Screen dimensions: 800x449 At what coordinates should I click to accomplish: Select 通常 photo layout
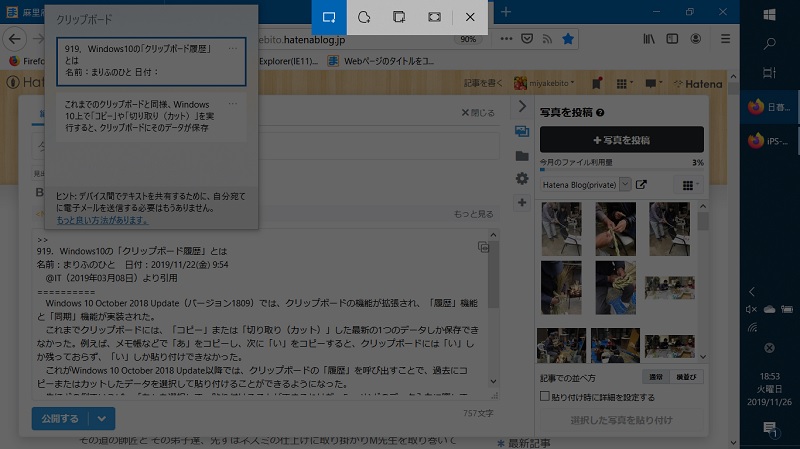[656, 377]
